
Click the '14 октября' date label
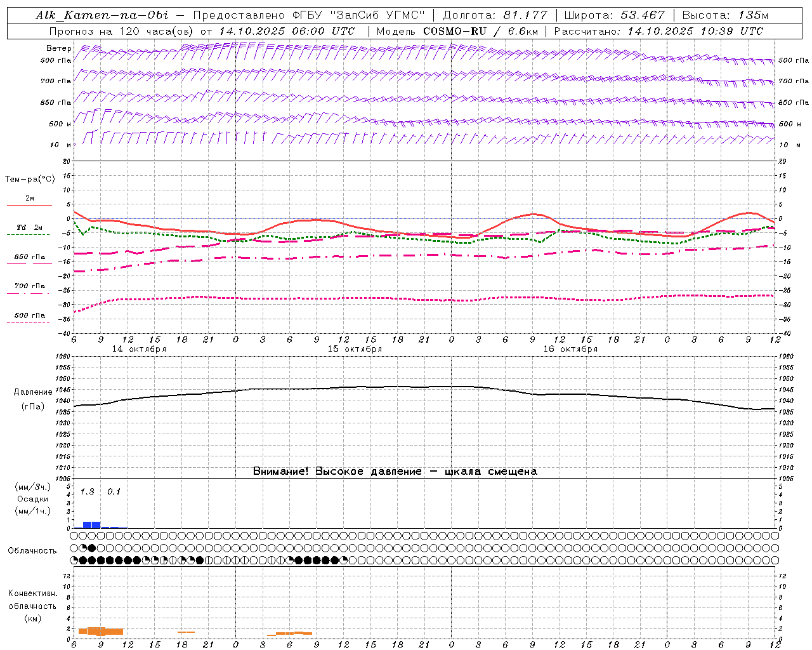(139, 349)
